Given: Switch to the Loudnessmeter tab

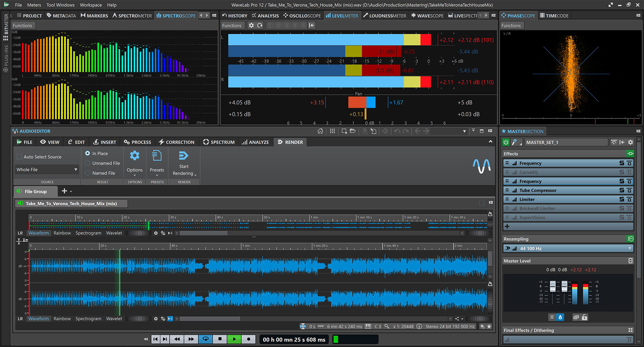Looking at the screenshot, I should pos(384,15).
